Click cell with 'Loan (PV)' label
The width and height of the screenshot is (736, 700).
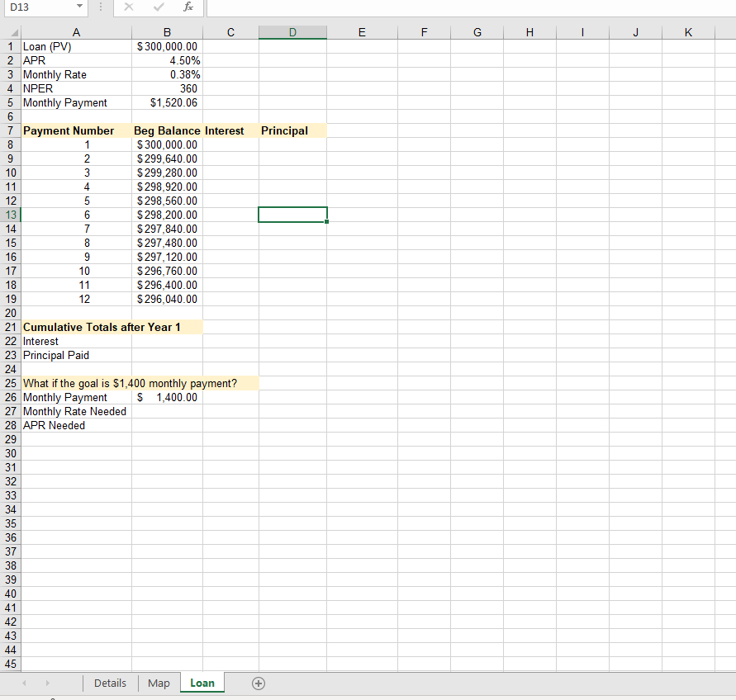point(77,46)
